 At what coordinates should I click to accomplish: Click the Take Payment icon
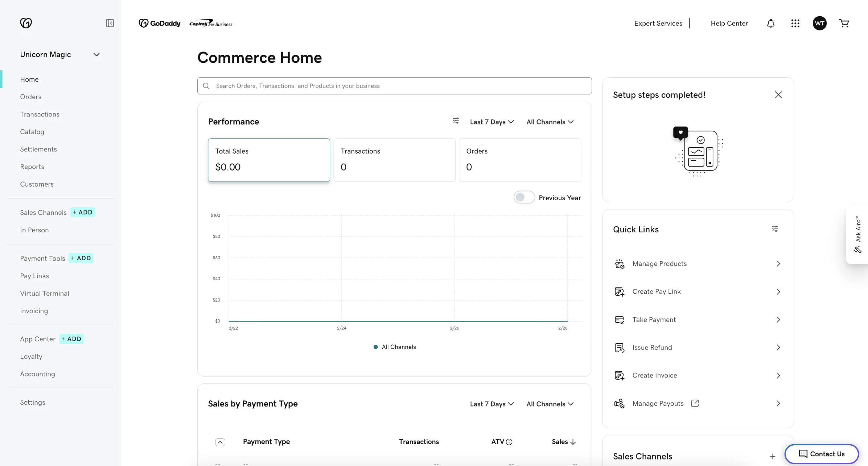(620, 320)
